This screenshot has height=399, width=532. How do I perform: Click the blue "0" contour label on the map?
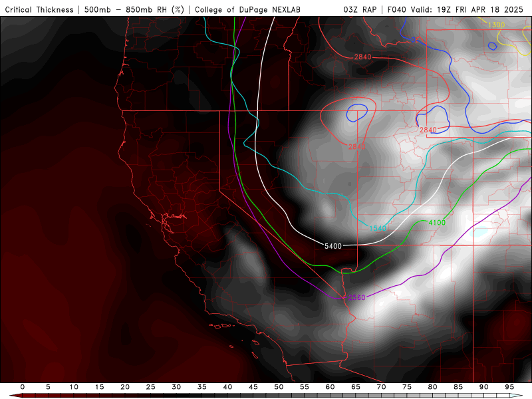tap(413, 40)
